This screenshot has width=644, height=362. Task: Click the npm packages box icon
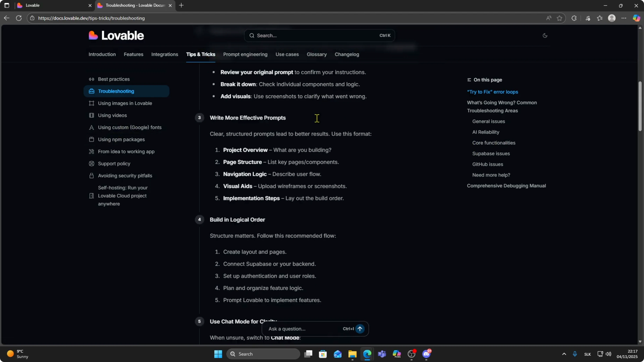tap(92, 139)
